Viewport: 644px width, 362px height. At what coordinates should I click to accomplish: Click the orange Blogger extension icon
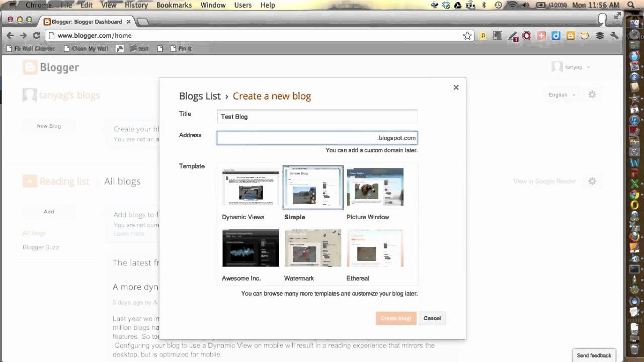571,36
